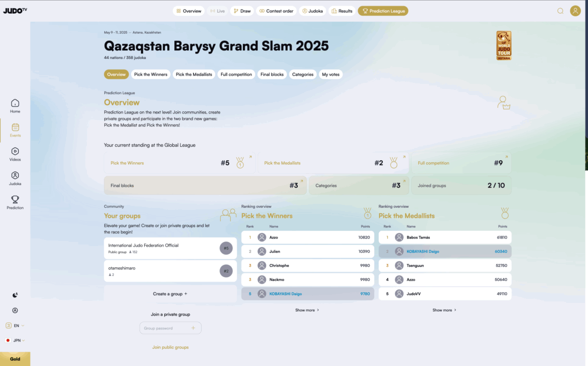The height and width of the screenshot is (366, 588).
Task: Click Julien's avatar icon
Action: (x=262, y=252)
